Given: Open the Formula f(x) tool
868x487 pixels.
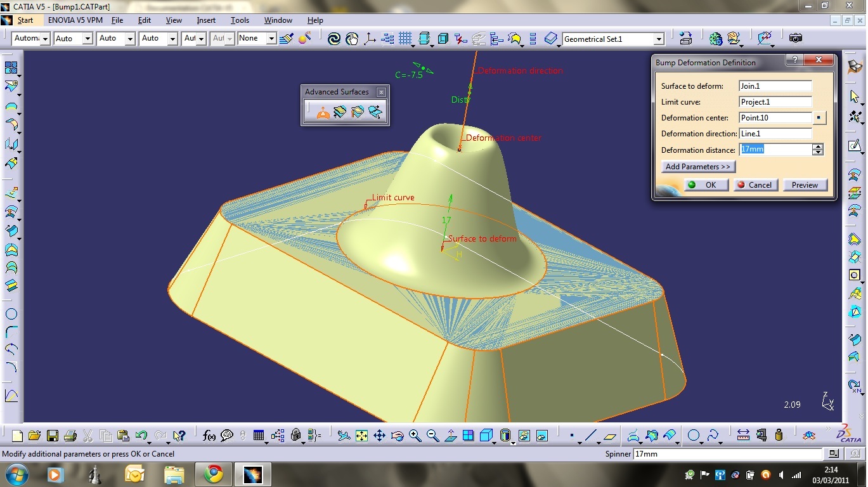Looking at the screenshot, I should point(209,436).
